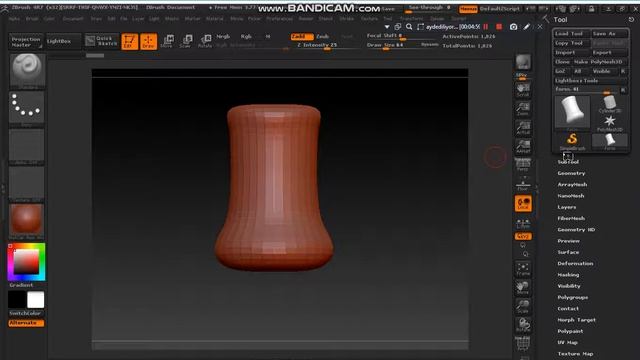
Task: Expand the Layers subpalette
Action: click(x=567, y=207)
